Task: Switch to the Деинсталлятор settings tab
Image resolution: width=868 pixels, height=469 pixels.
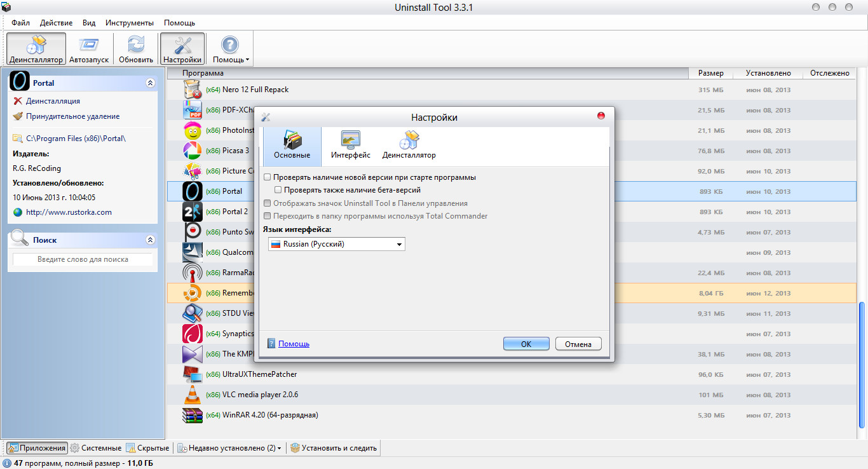Action: (409, 146)
